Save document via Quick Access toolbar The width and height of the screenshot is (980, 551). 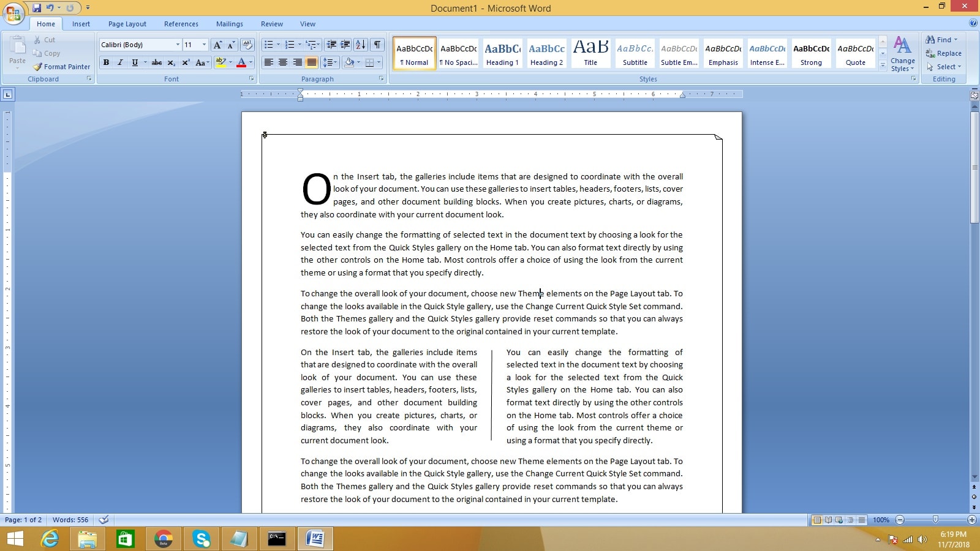[37, 8]
